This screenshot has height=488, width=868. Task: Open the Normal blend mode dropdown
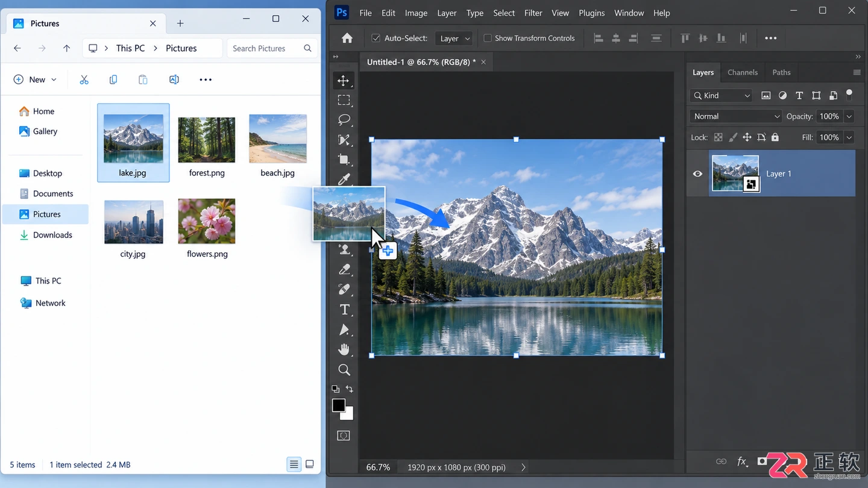(736, 116)
